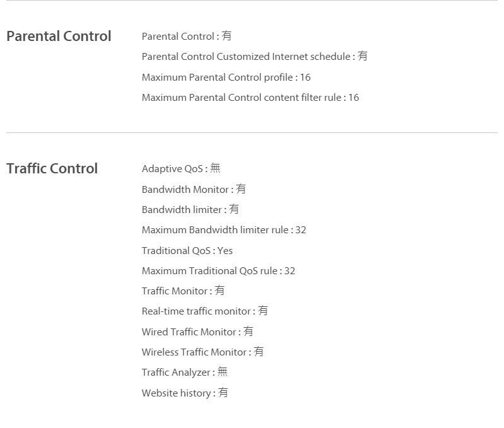Click the Real-time traffic monitor line
The image size is (504, 428).
[205, 311]
